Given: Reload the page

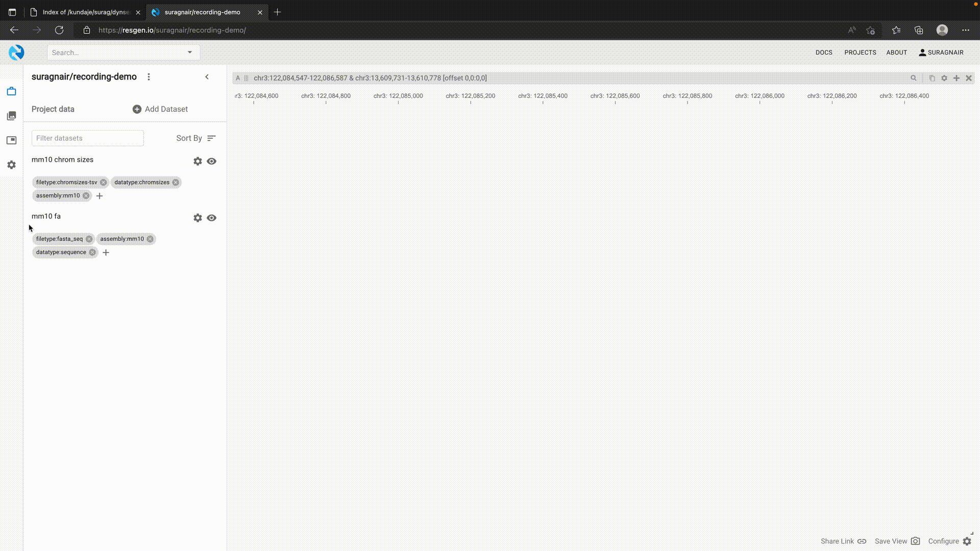Looking at the screenshot, I should [59, 30].
